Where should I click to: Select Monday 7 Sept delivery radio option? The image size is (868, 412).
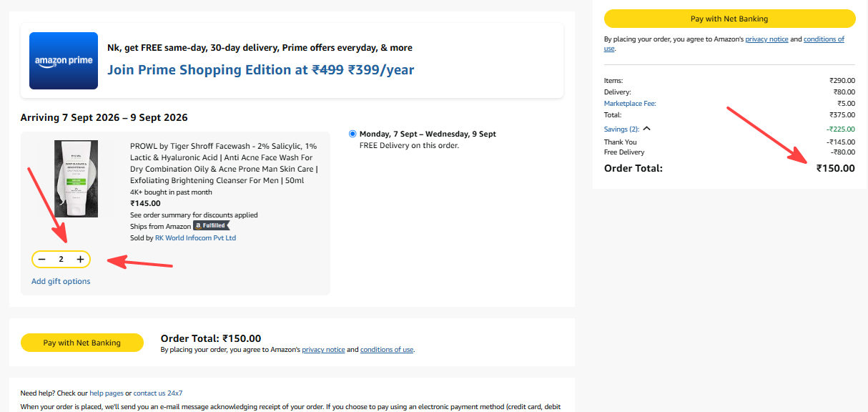[352, 134]
